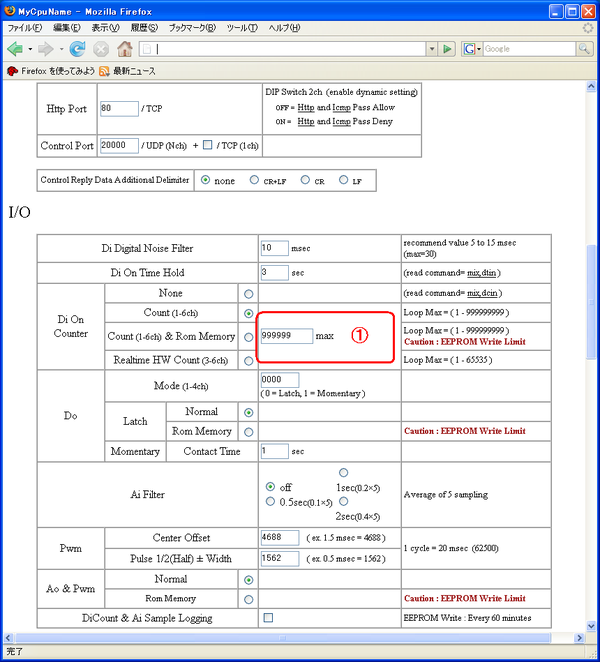
Task: Click the vertical scrollbar thumb
Action: 591,302
